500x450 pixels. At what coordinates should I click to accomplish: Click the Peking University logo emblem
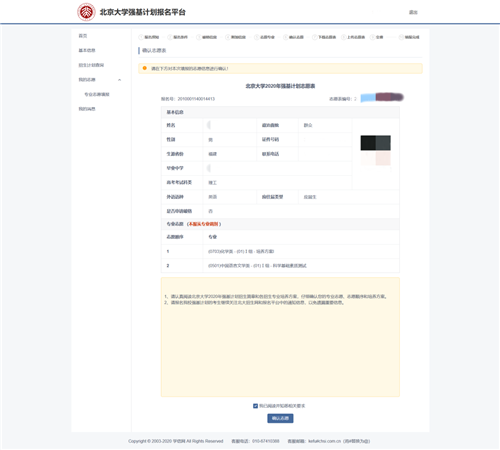pyautogui.click(x=86, y=12)
